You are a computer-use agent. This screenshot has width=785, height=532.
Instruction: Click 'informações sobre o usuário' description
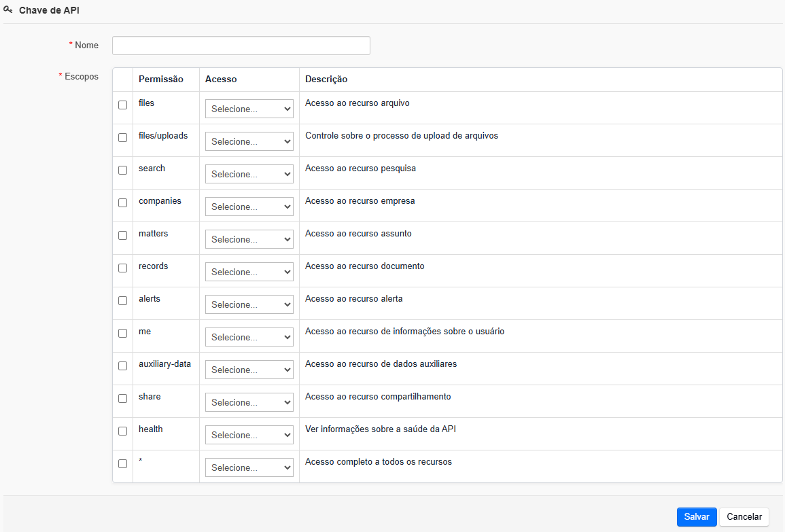point(448,332)
